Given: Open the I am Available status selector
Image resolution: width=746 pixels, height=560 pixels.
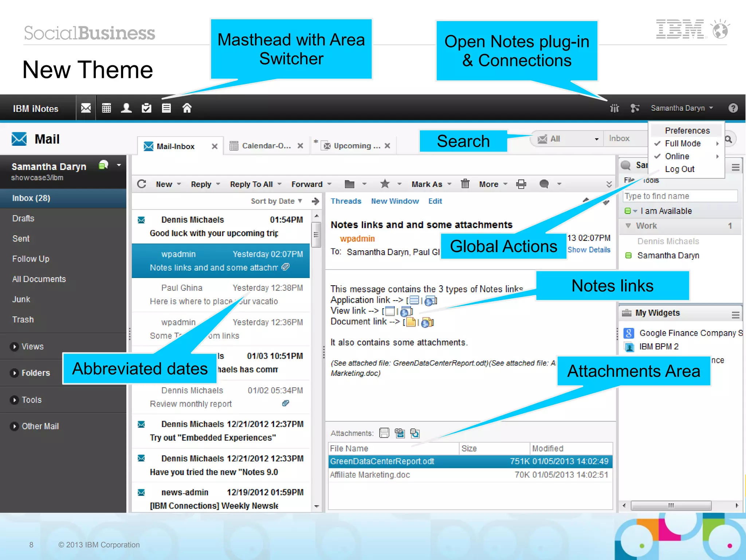Looking at the screenshot, I should pos(635,211).
